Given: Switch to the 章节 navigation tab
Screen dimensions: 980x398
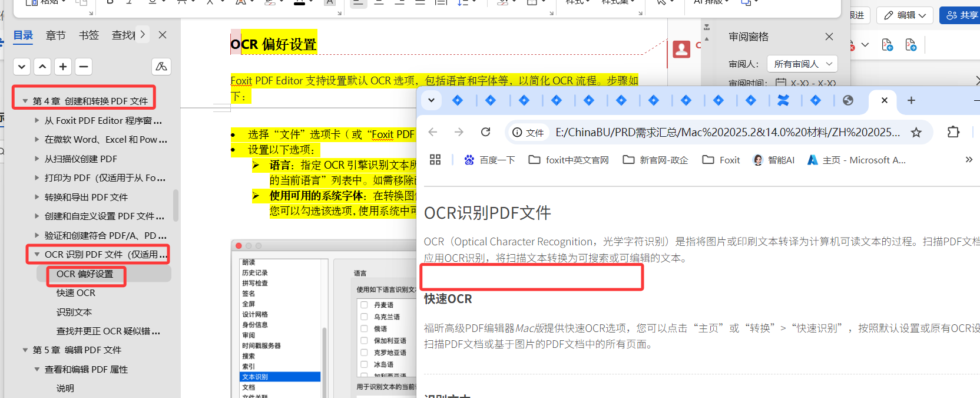Looking at the screenshot, I should click(x=56, y=35).
